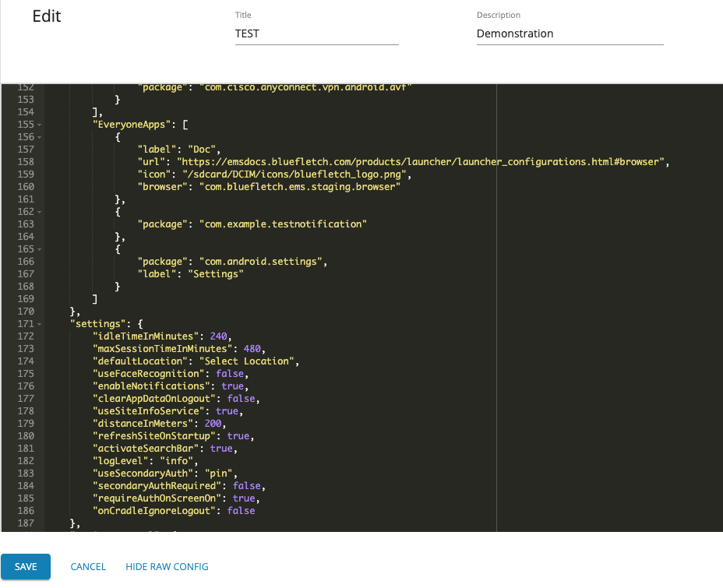Click the Title input field
The image size is (723, 588).
tap(317, 33)
